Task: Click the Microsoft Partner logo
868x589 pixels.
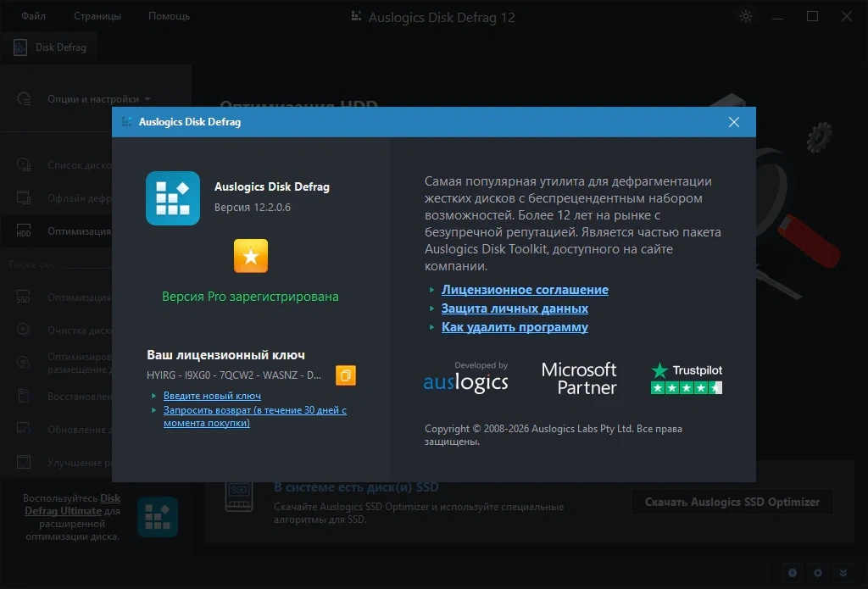Action: 579,378
